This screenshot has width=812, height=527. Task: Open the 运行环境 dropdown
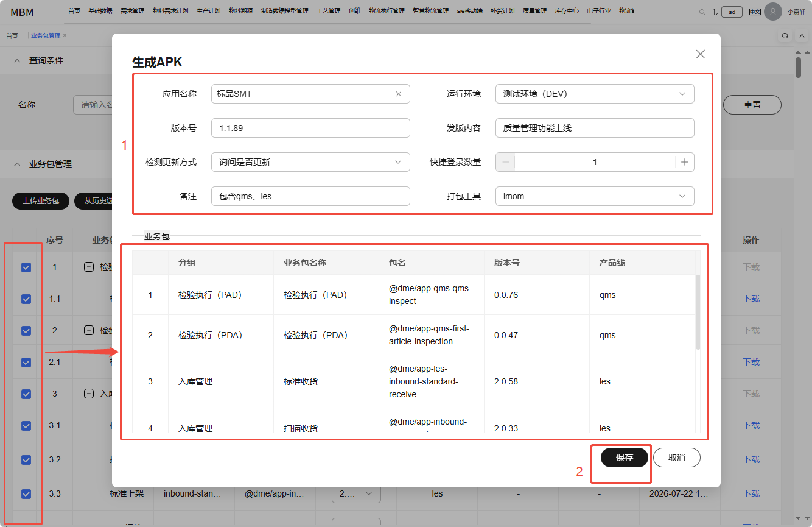pos(595,94)
